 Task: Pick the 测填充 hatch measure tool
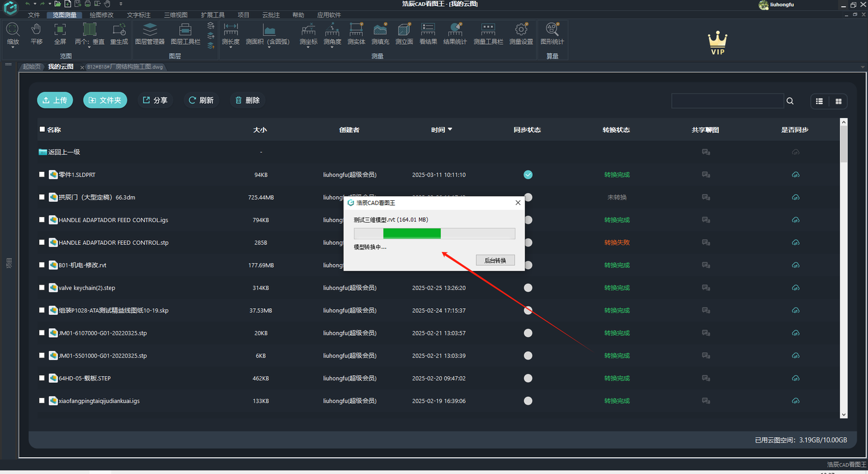click(380, 33)
